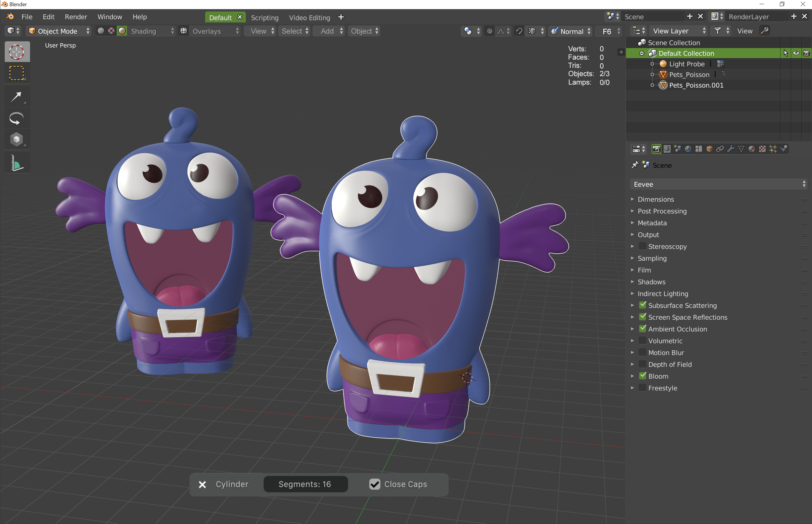Switch to the Scripting workspace tab
Image resolution: width=812 pixels, height=524 pixels.
click(x=265, y=17)
